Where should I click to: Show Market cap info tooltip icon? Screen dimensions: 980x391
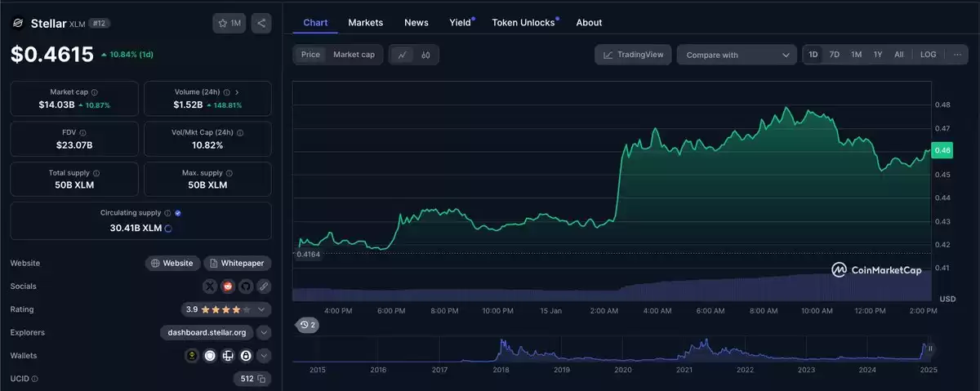click(95, 92)
